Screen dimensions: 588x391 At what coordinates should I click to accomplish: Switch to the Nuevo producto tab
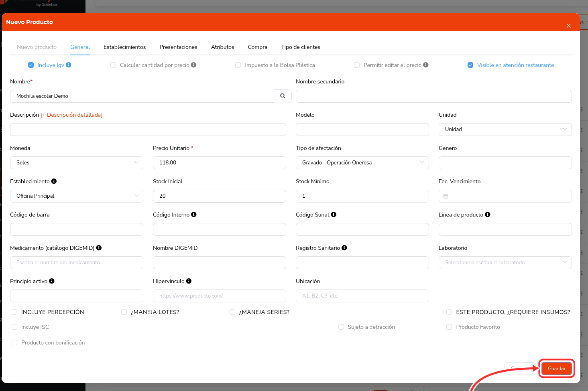coord(37,47)
